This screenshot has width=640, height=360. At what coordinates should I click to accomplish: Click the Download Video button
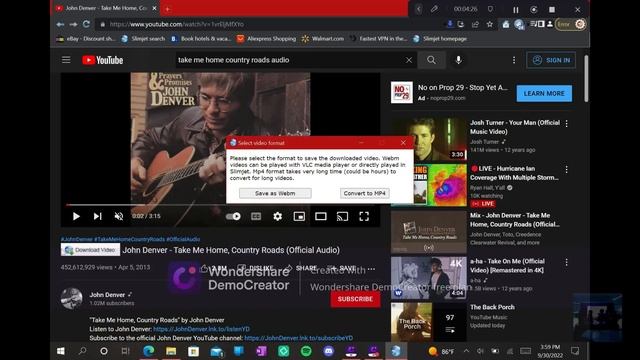[x=90, y=250]
